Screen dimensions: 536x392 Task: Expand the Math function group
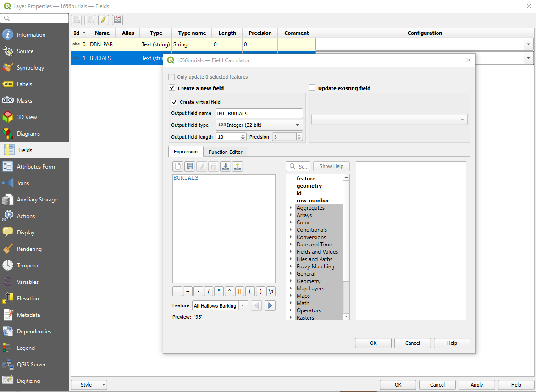290,303
